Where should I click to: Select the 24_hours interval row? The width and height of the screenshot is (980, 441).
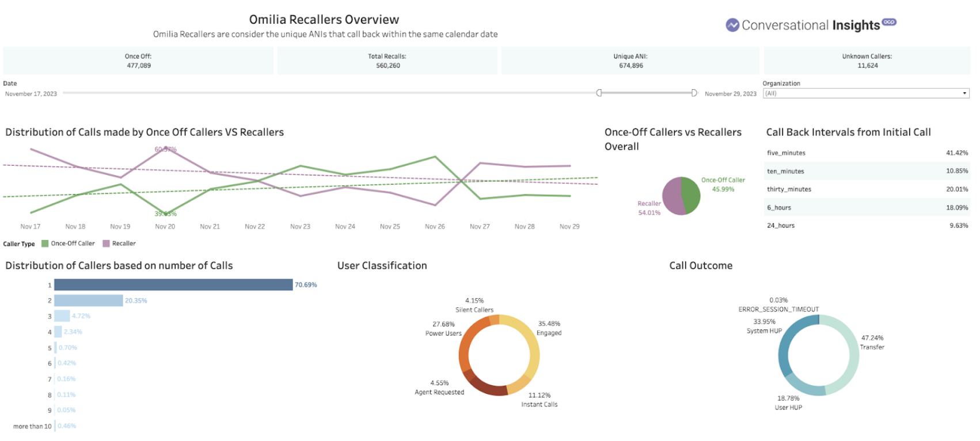[x=867, y=226]
